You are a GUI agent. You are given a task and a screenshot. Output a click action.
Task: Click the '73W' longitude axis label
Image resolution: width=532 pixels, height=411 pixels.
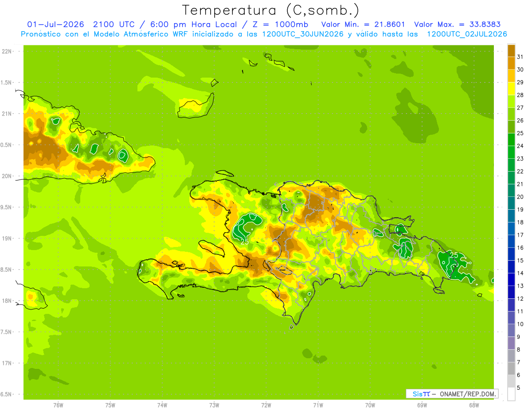click(214, 406)
